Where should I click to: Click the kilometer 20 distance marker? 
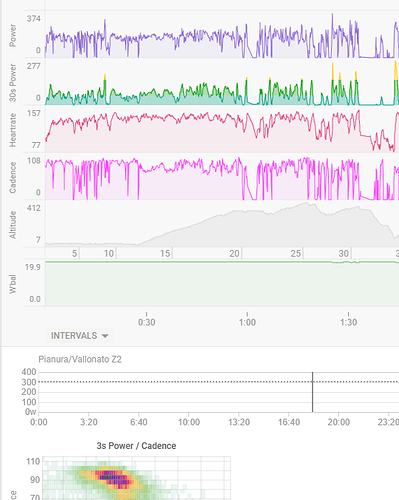235,254
